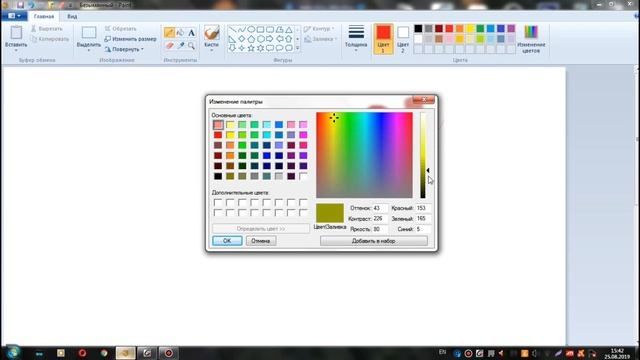Choose the isosceles Triangle shape
The width and height of the screenshot is (640, 360).
coord(289,29)
